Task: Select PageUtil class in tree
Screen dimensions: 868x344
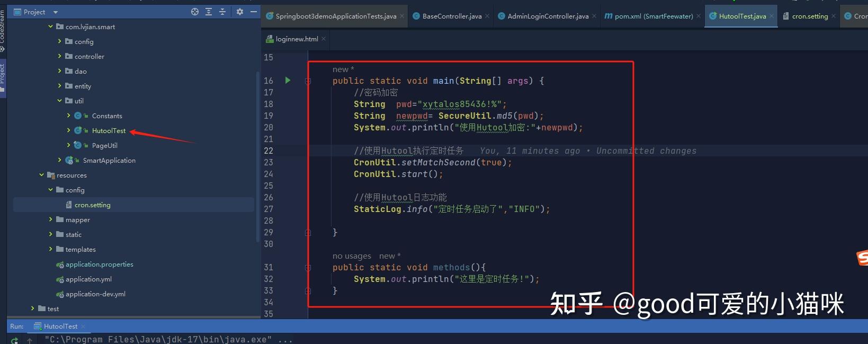Action: click(x=105, y=145)
